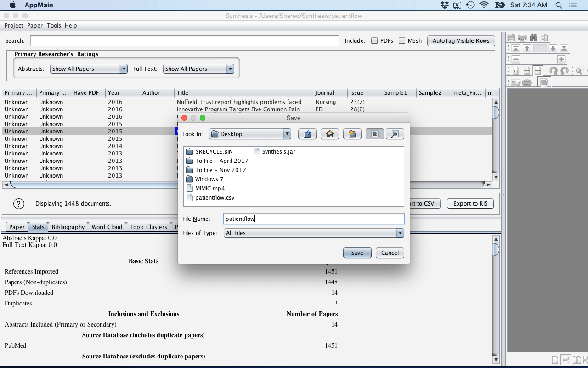Jump to first page with the top-arrow icon
This screenshot has width=588, height=368.
pos(516,48)
